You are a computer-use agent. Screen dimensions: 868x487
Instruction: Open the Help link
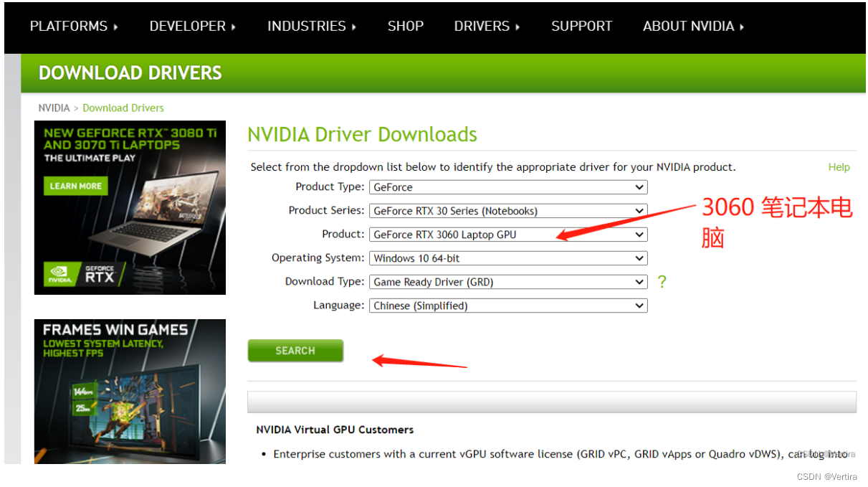(x=839, y=167)
